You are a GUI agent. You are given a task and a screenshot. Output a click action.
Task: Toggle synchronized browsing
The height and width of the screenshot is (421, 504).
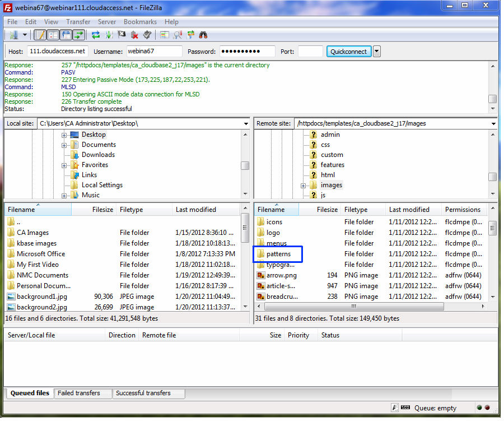(190, 35)
